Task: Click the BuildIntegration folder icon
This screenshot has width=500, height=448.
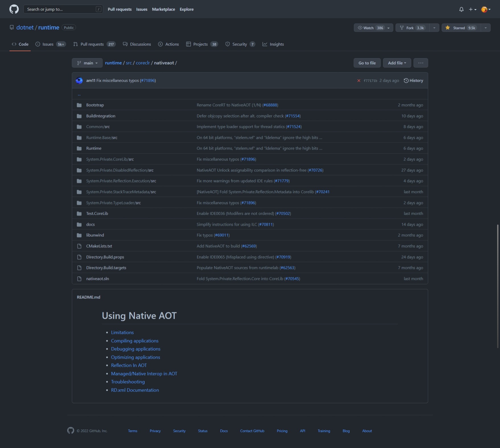Action: tap(79, 116)
